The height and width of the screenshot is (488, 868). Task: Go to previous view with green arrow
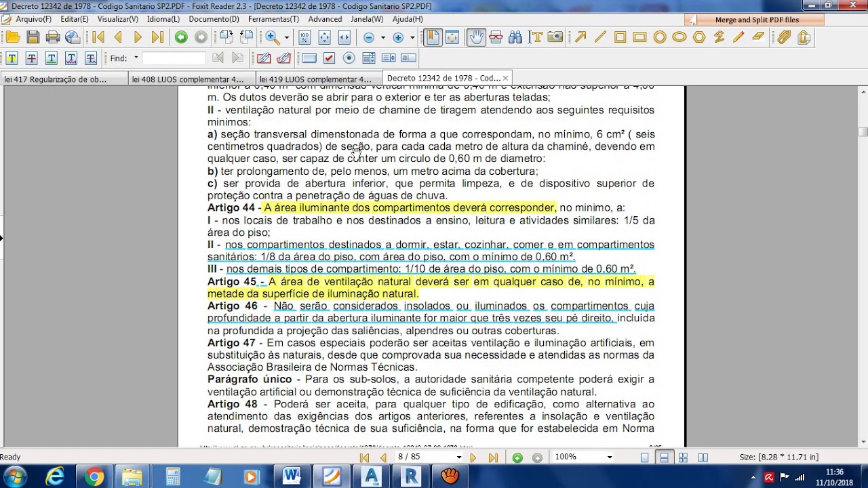click(x=181, y=37)
